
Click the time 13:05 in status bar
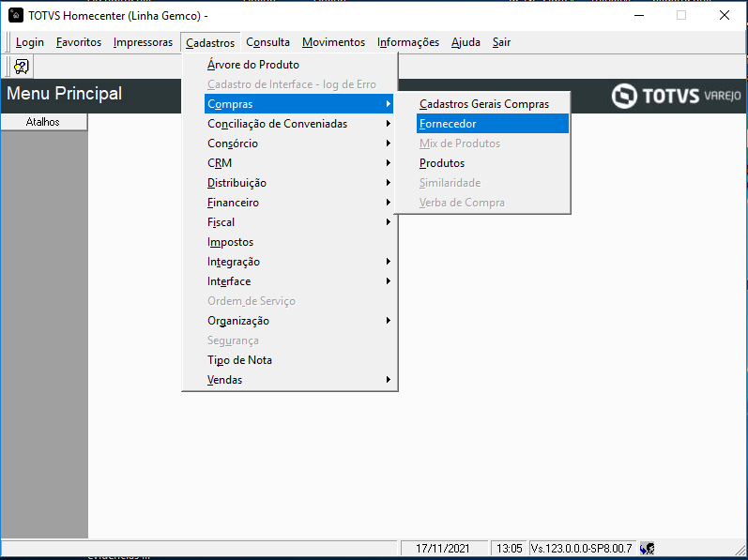[x=509, y=548]
